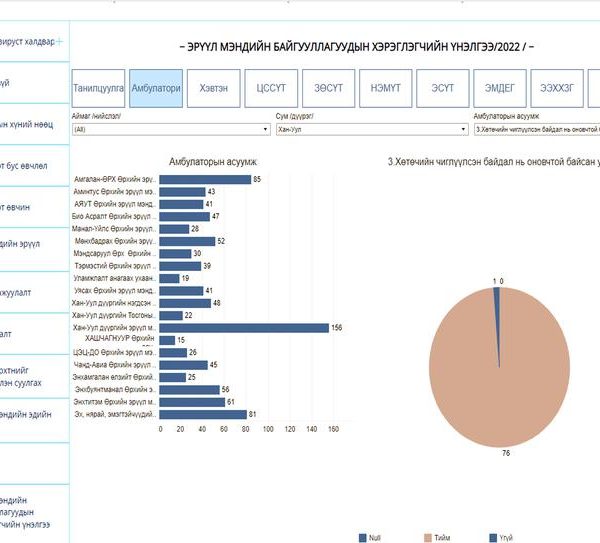Switch to the Хэвтэн tab
The height and width of the screenshot is (543, 600).
coord(214,88)
